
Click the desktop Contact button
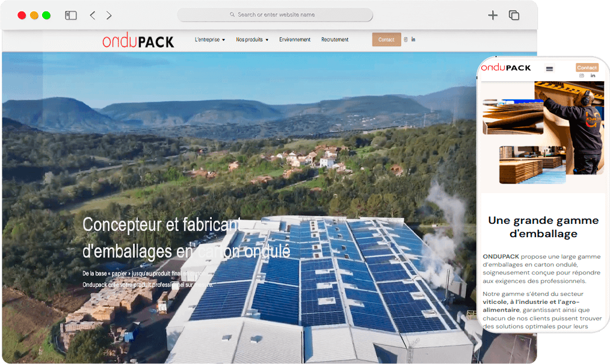[x=386, y=40]
